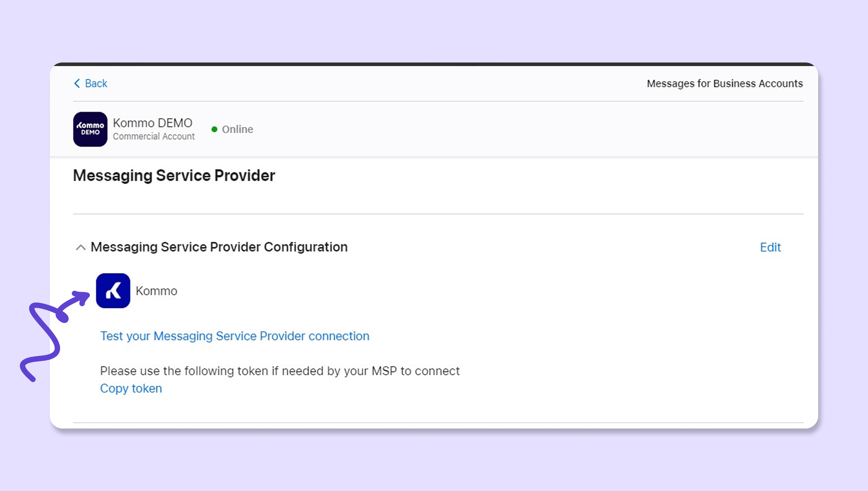The height and width of the screenshot is (491, 868).
Task: Click the Commercial Account subtitle
Action: pyautogui.click(x=153, y=136)
